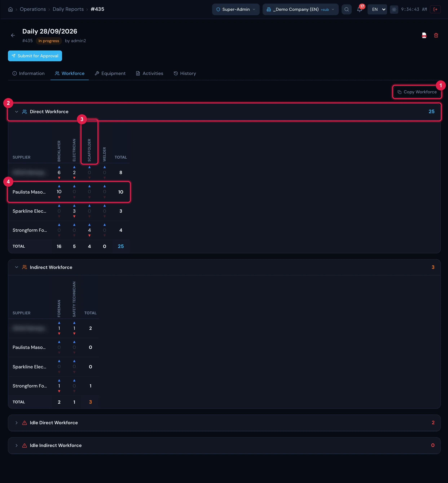Decrease Strongform Fo foreman count
The image size is (448, 483).
(x=59, y=391)
